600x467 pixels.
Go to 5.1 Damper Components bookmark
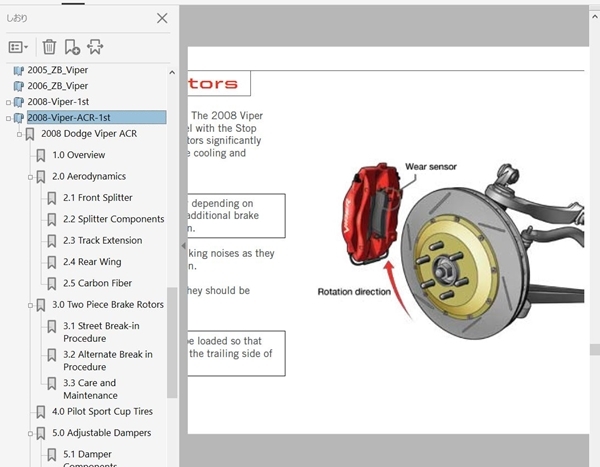(x=90, y=459)
